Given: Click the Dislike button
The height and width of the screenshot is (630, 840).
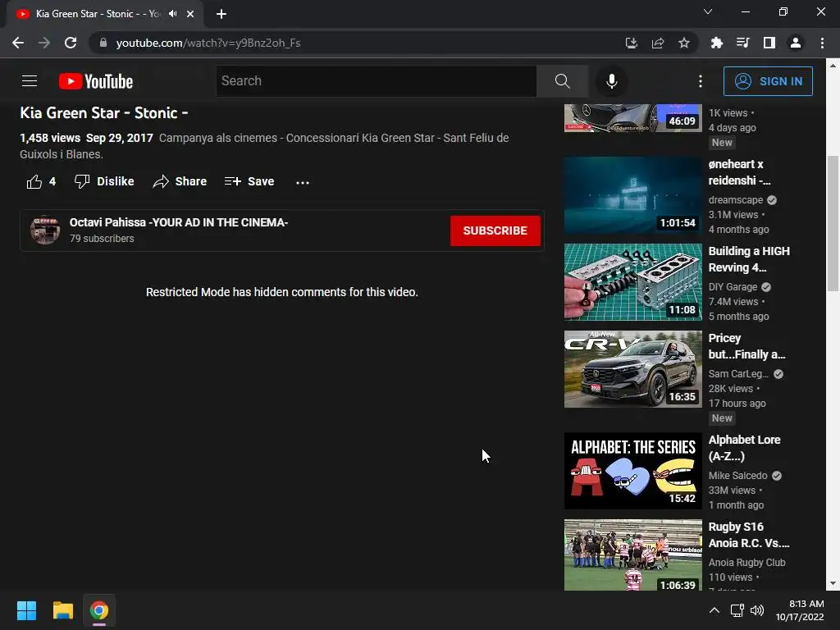Looking at the screenshot, I should click(104, 181).
